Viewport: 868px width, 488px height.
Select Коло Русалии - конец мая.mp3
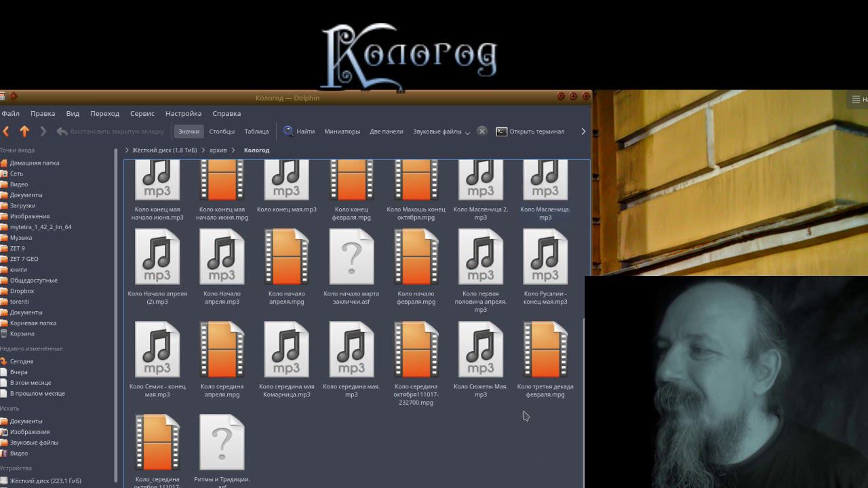point(545,267)
